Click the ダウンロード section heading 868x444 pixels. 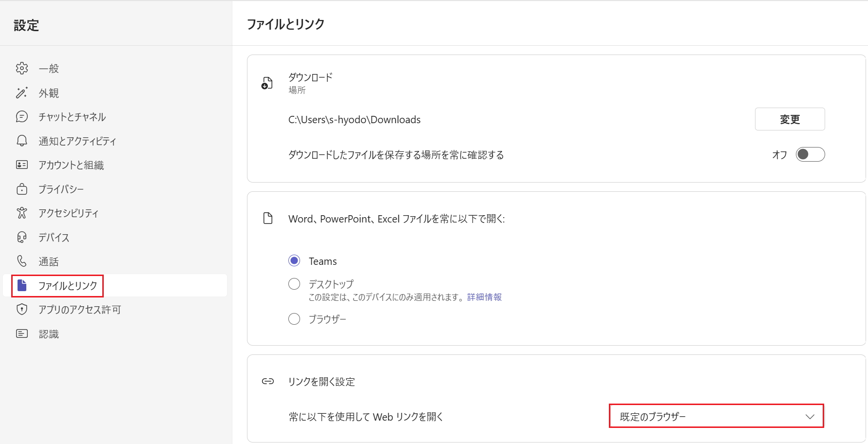[310, 77]
